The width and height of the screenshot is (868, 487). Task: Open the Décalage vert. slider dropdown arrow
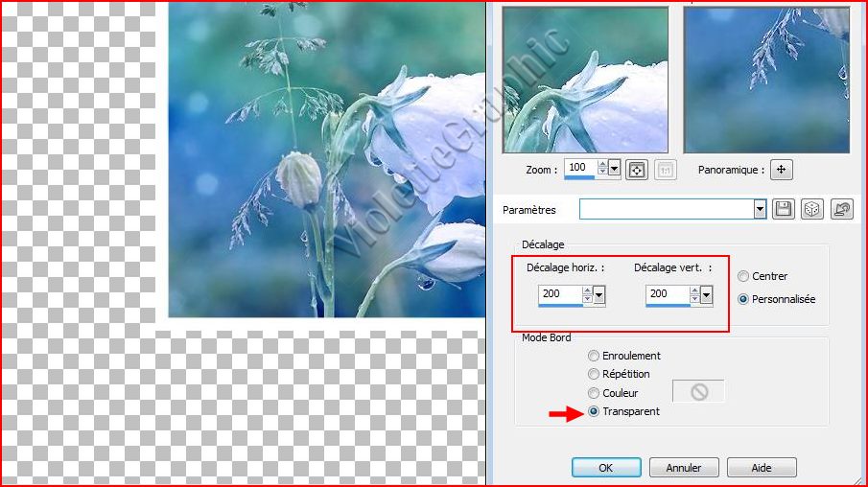click(706, 295)
